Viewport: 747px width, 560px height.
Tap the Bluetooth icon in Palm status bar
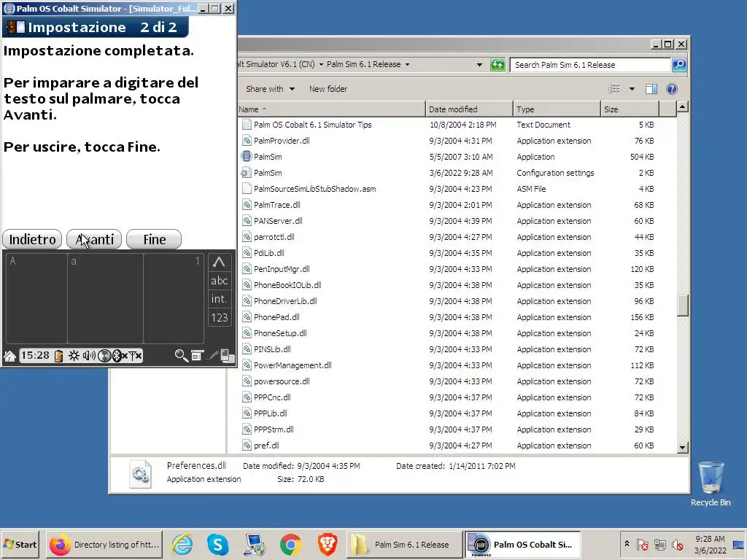pyautogui.click(x=118, y=356)
